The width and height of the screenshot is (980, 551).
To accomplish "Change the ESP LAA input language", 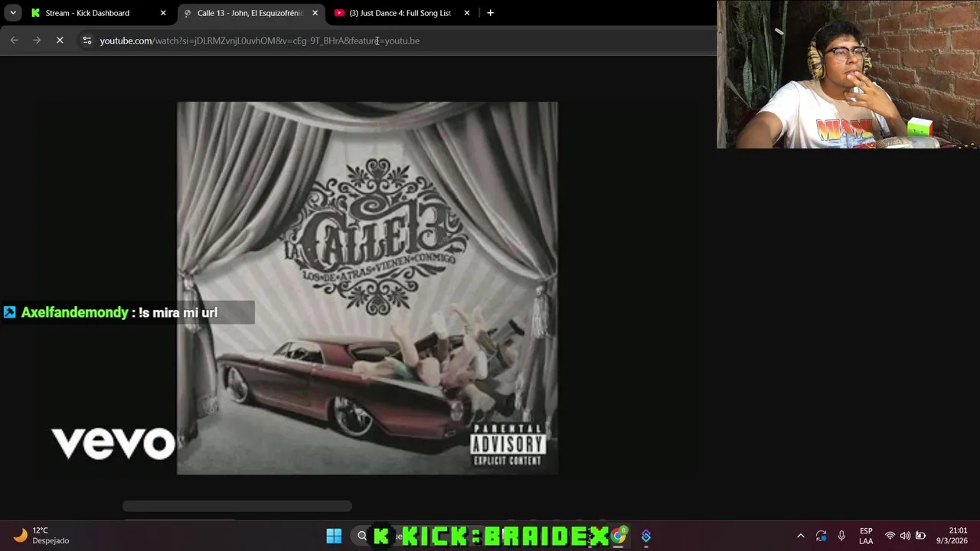I will [866, 536].
